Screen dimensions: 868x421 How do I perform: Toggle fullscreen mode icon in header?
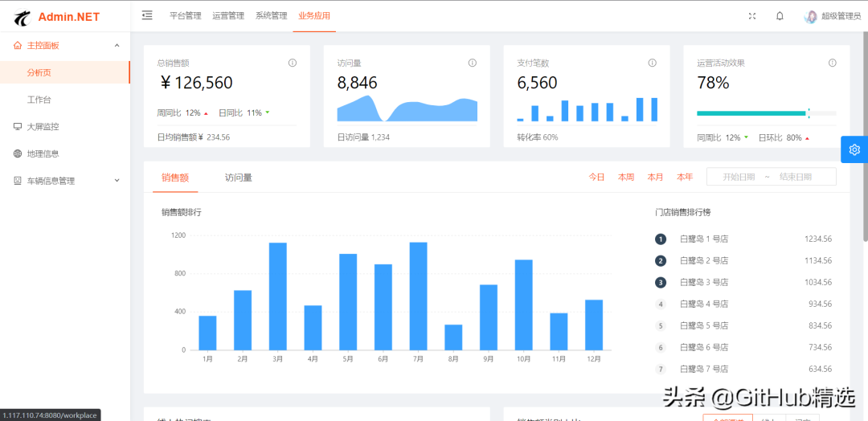tap(751, 16)
